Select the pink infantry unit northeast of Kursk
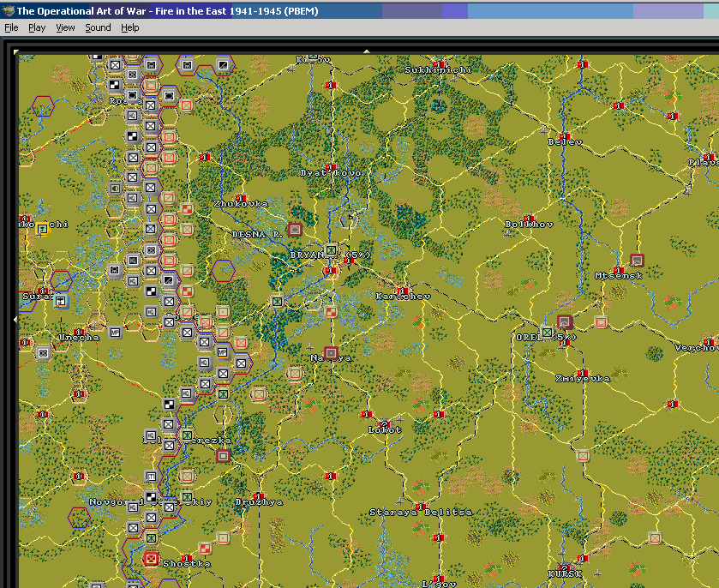 point(655,538)
